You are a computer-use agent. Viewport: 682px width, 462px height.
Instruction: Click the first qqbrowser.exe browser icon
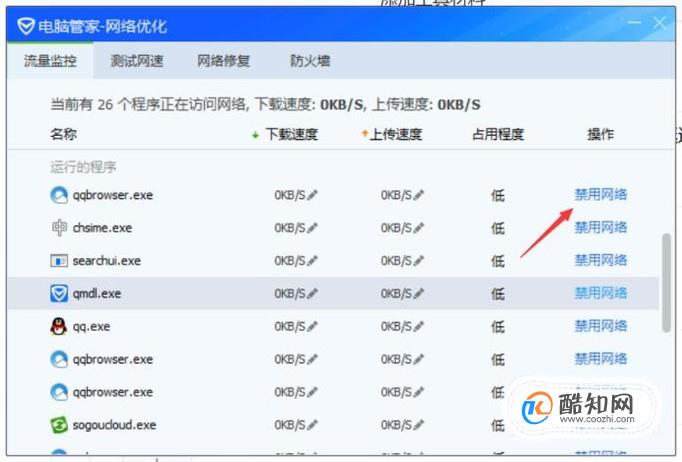click(59, 195)
